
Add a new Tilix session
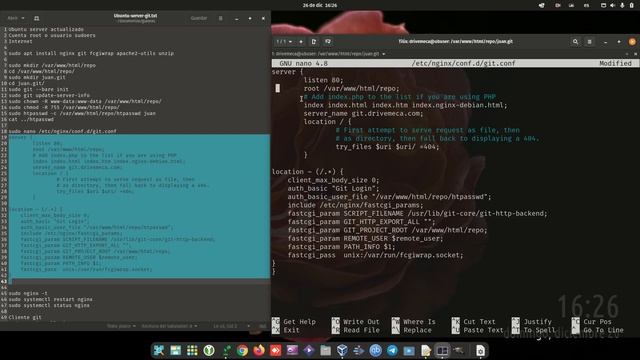301,42
